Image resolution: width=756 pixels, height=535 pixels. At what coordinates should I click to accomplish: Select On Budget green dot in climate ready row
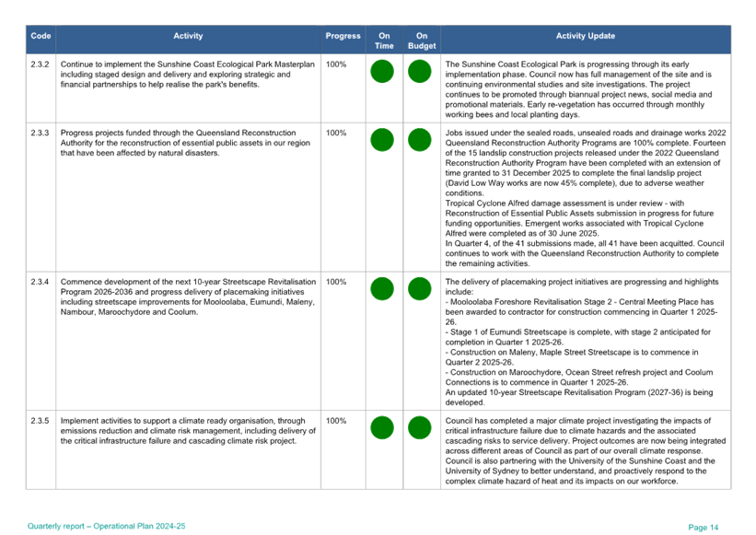coord(420,428)
